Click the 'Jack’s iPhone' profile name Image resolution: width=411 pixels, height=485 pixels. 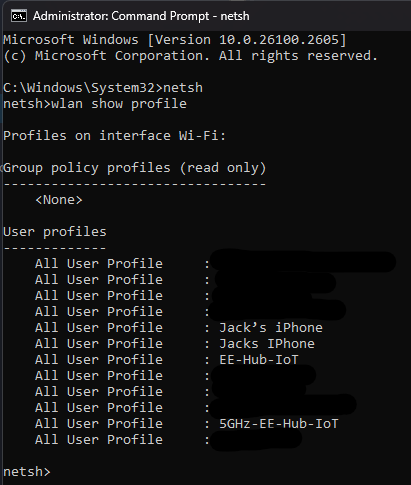click(x=271, y=328)
